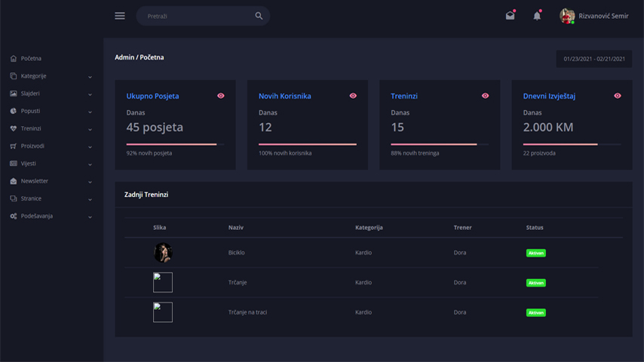Click the hamburger menu icon
The width and height of the screenshot is (644, 362).
(x=120, y=16)
